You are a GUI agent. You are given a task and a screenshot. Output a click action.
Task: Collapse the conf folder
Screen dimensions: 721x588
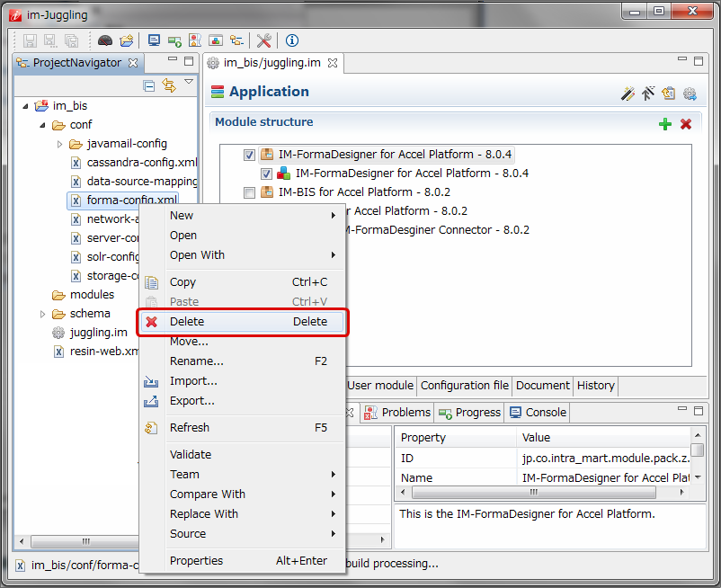[42, 125]
